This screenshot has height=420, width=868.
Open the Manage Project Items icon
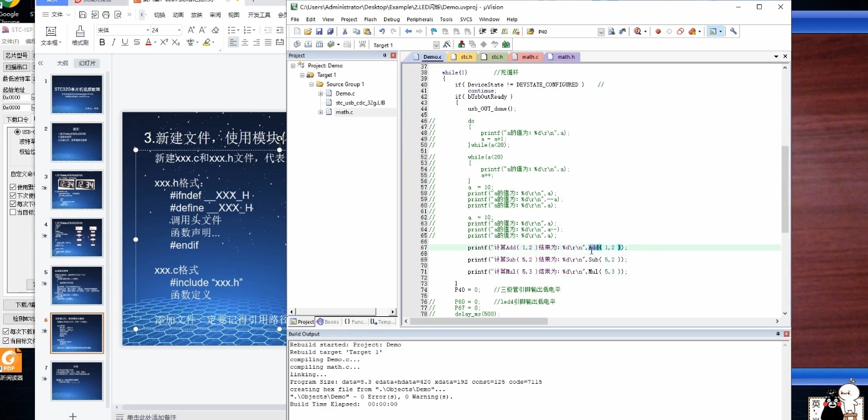coord(461,44)
